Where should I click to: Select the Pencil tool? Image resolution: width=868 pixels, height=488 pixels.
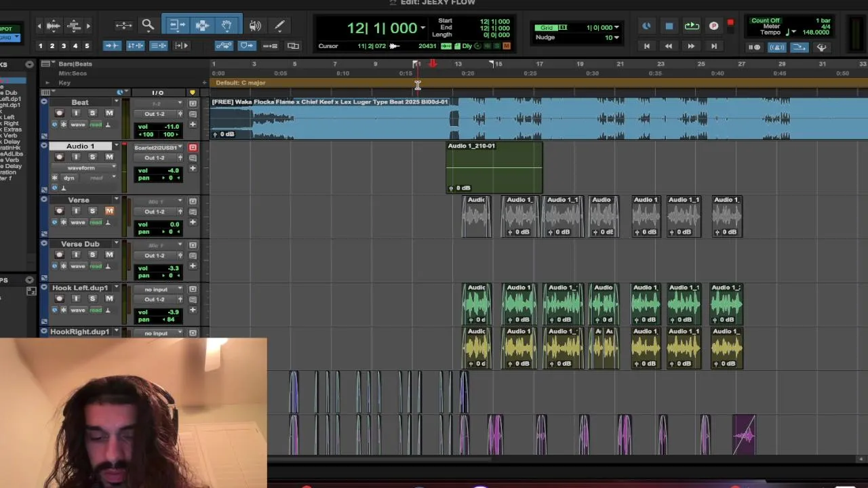[x=279, y=26]
